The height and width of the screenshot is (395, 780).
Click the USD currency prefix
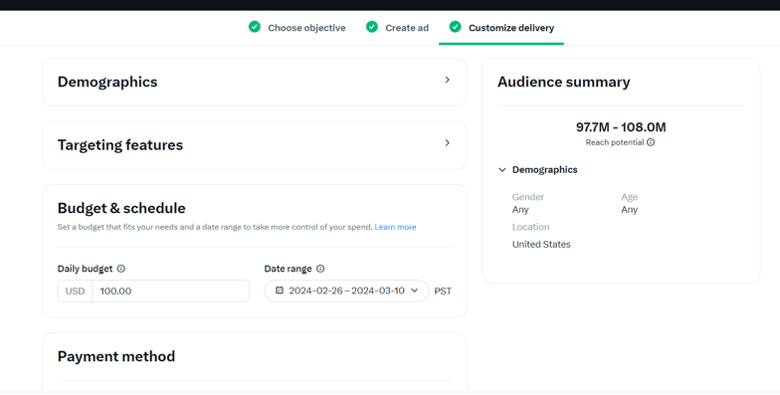coord(75,291)
